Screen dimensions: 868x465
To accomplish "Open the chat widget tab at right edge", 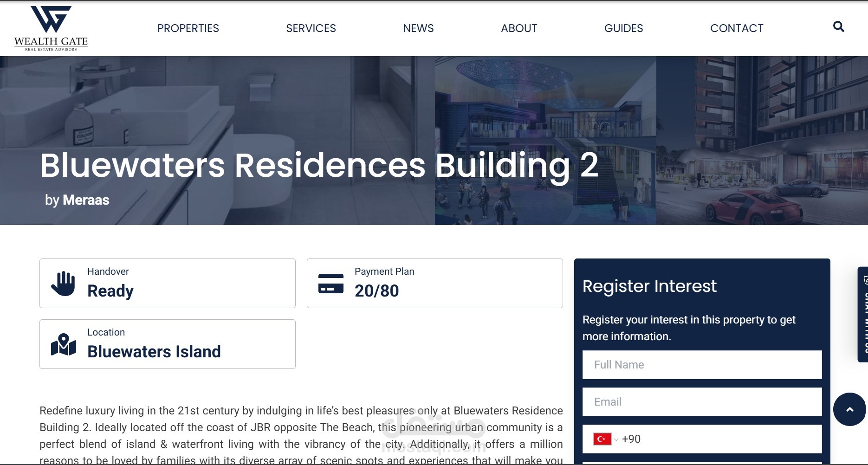I will (863, 314).
